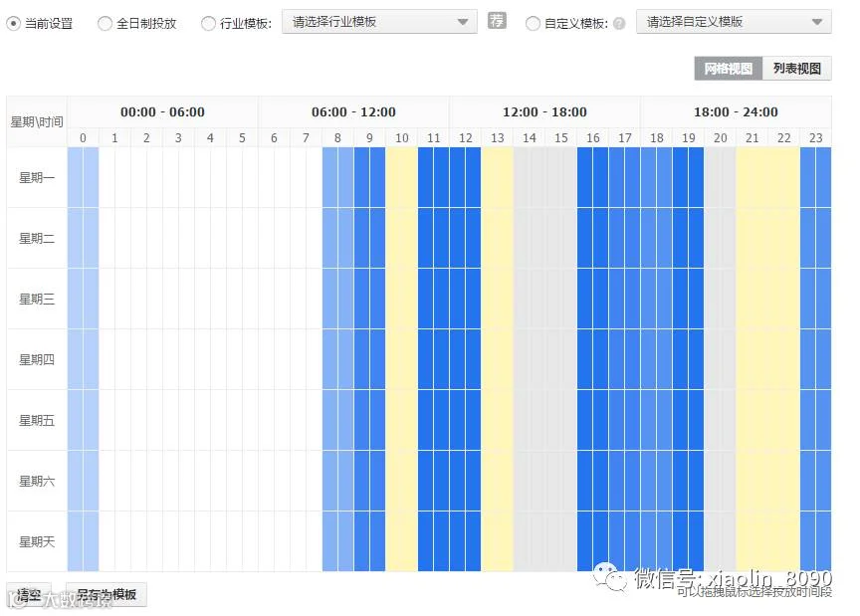
Task: Select the 当前设置 radio button
Action: [x=13, y=24]
